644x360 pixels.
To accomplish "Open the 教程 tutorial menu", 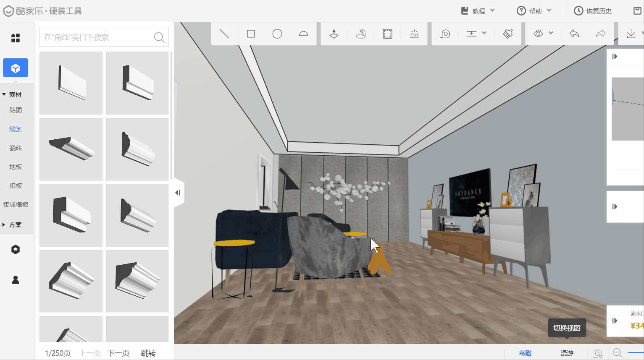I will pyautogui.click(x=478, y=11).
